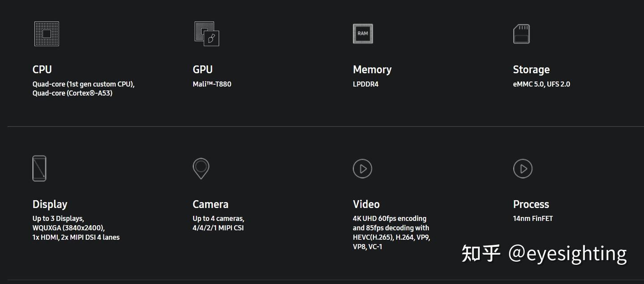
Task: Click the CPU chip icon
Action: 47,34
